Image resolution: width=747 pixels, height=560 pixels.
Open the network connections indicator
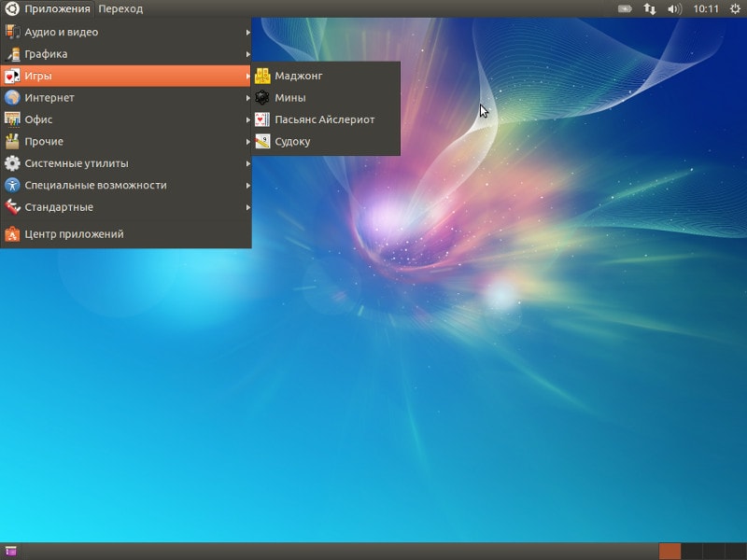tap(650, 9)
